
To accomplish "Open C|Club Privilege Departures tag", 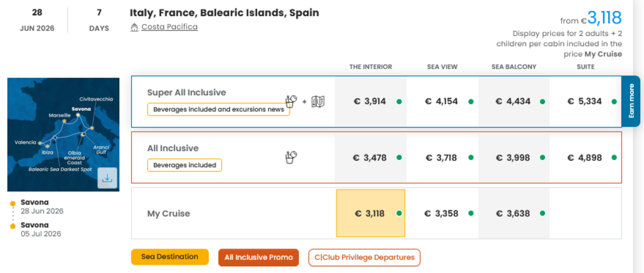I will coord(364,257).
